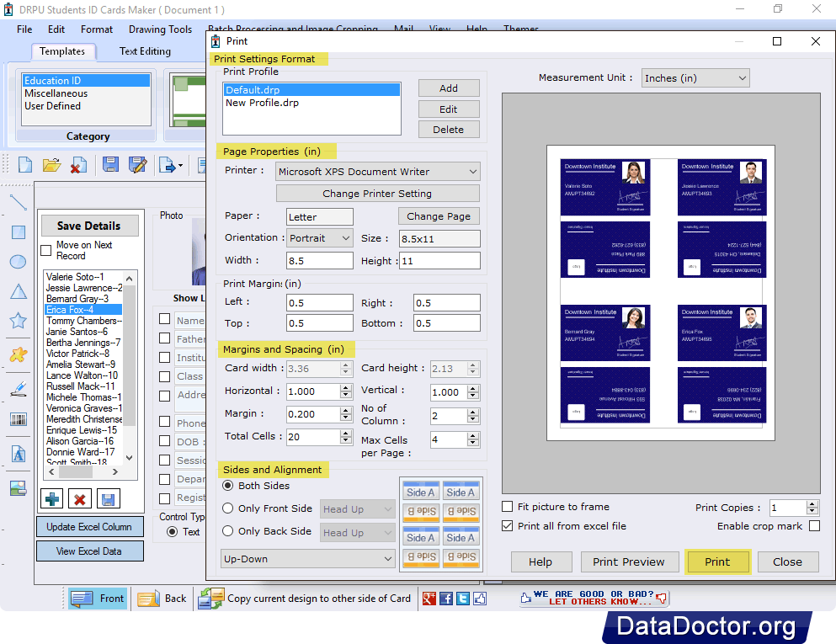Click the Left margin input field

[x=320, y=303]
